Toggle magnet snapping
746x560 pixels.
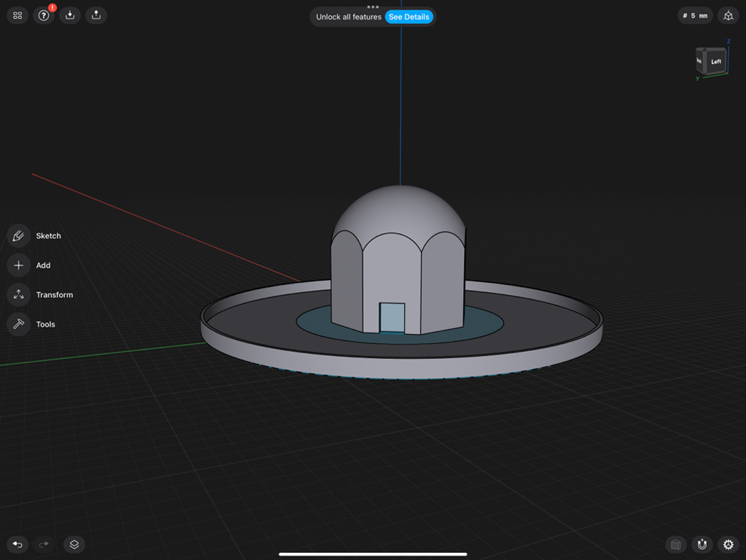pos(702,544)
